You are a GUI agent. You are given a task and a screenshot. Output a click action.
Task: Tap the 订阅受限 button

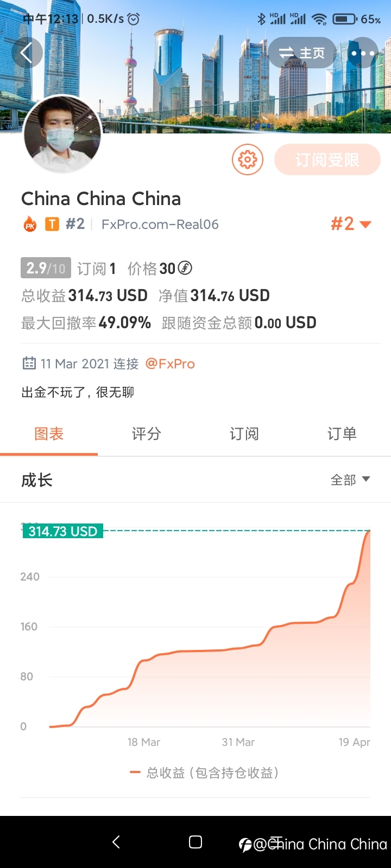point(327,159)
